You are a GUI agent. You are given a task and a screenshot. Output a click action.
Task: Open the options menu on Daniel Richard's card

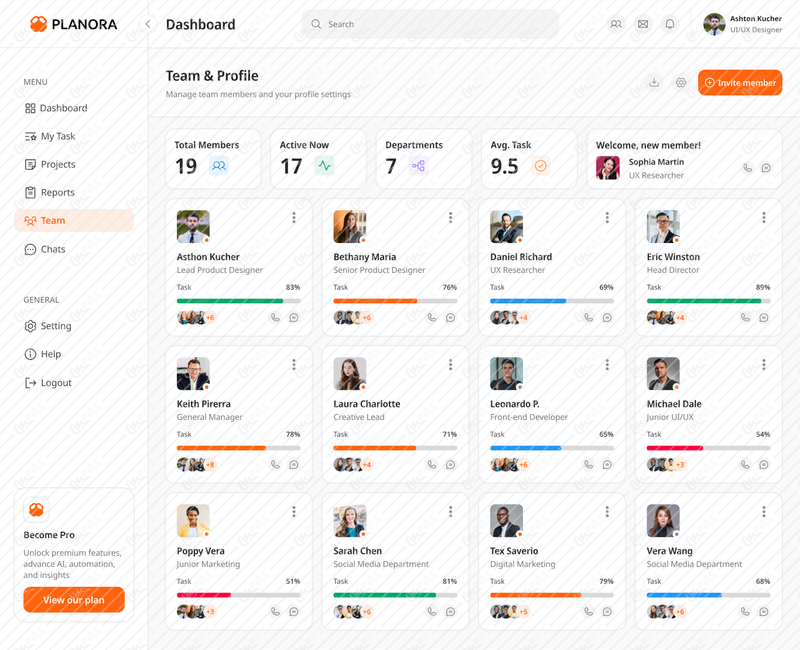pos(607,218)
